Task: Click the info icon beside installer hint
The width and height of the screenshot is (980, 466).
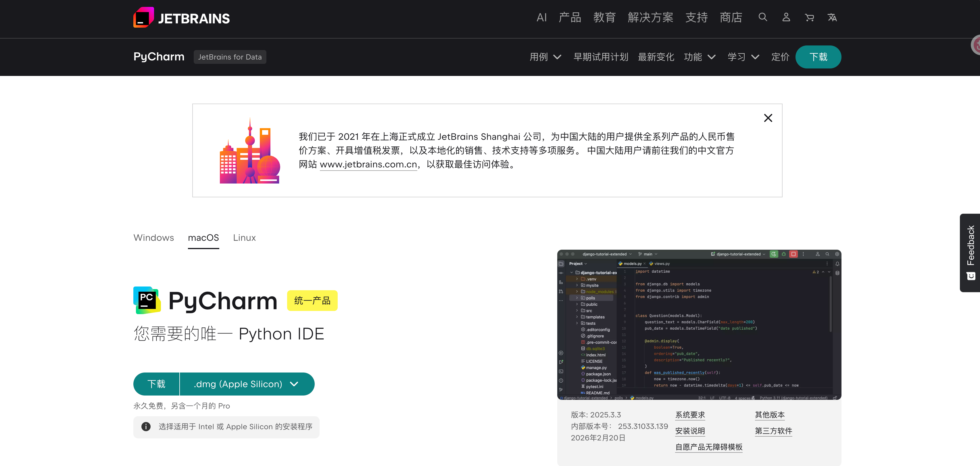Action: point(146,427)
